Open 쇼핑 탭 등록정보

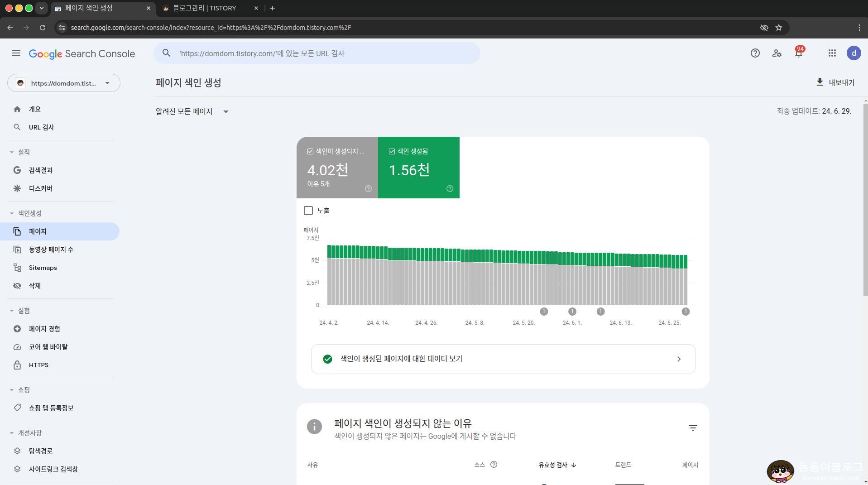pos(60,408)
